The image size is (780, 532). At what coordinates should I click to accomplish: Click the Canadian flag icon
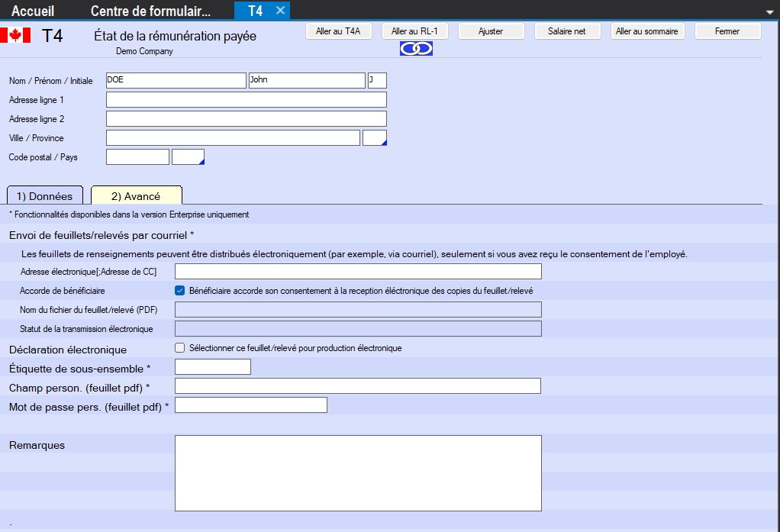point(15,35)
